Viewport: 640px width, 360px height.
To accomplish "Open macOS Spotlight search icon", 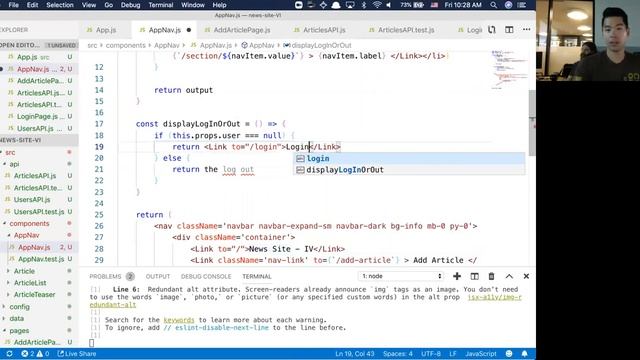I will click(x=493, y=5).
